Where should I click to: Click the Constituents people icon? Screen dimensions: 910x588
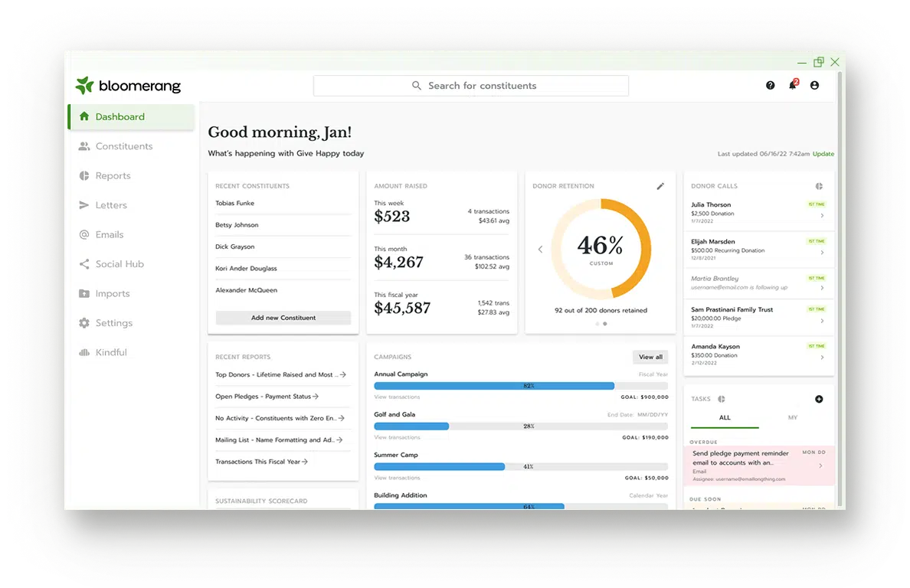pyautogui.click(x=84, y=146)
